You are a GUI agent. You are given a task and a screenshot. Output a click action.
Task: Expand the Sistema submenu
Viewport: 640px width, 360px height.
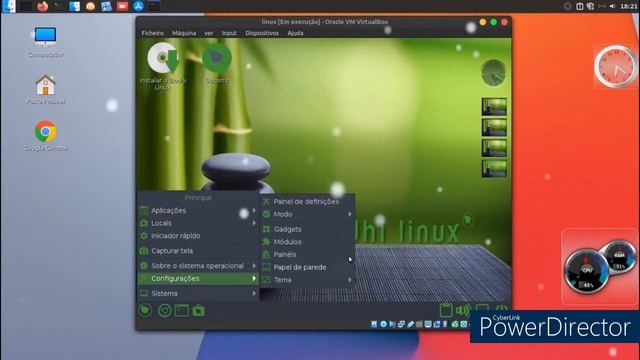198,293
